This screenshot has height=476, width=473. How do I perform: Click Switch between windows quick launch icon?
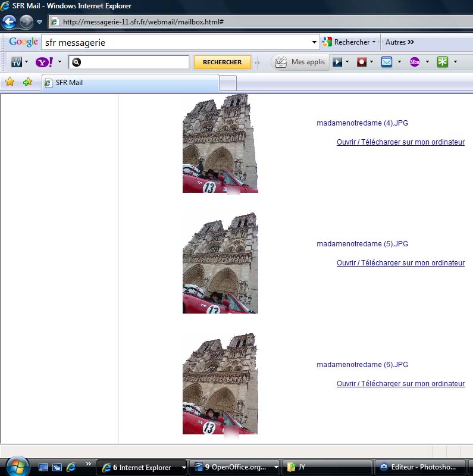pyautogui.click(x=57, y=468)
